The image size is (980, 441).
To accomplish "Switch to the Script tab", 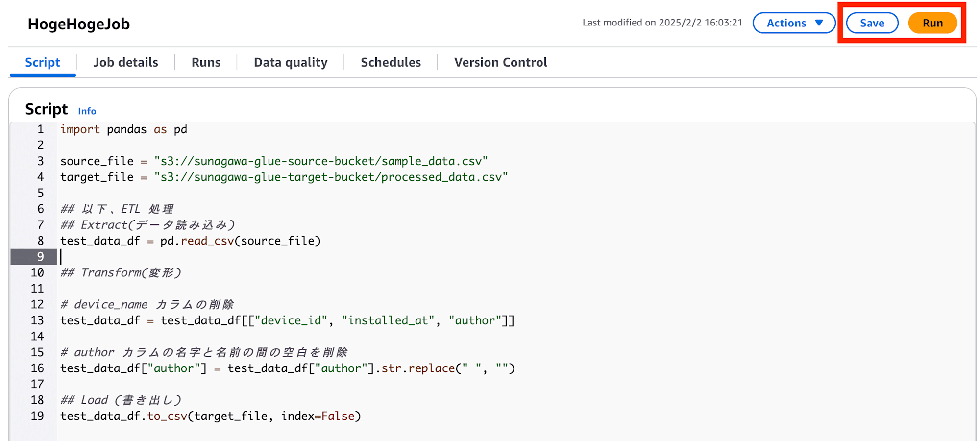I will (x=43, y=62).
